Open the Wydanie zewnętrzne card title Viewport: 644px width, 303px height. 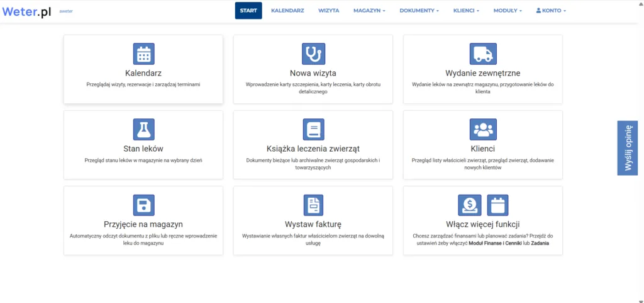(483, 73)
